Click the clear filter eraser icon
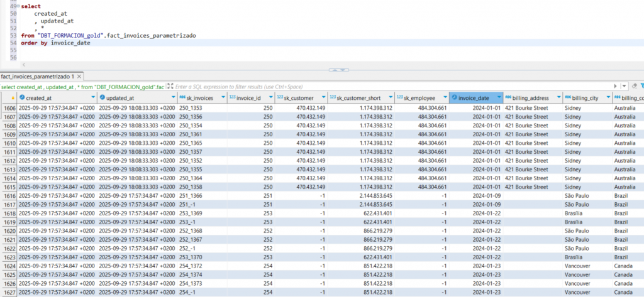This screenshot has height=297, width=644. coord(635,87)
